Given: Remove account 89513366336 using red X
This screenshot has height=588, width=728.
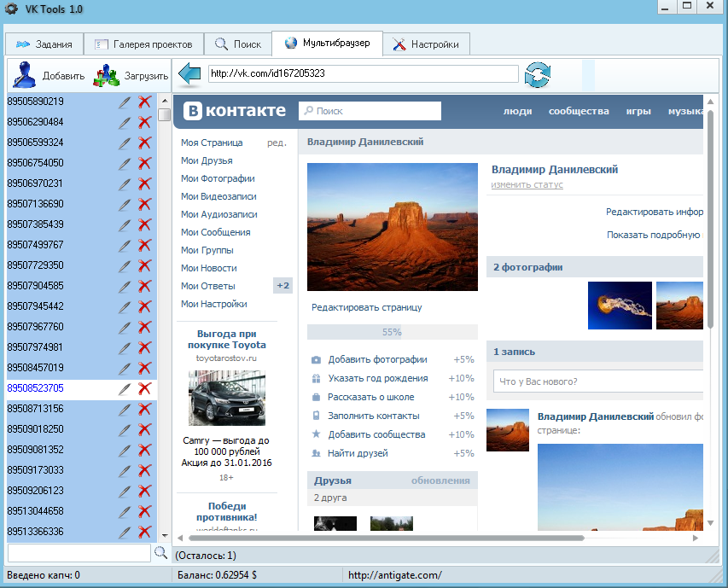Looking at the screenshot, I should [144, 532].
